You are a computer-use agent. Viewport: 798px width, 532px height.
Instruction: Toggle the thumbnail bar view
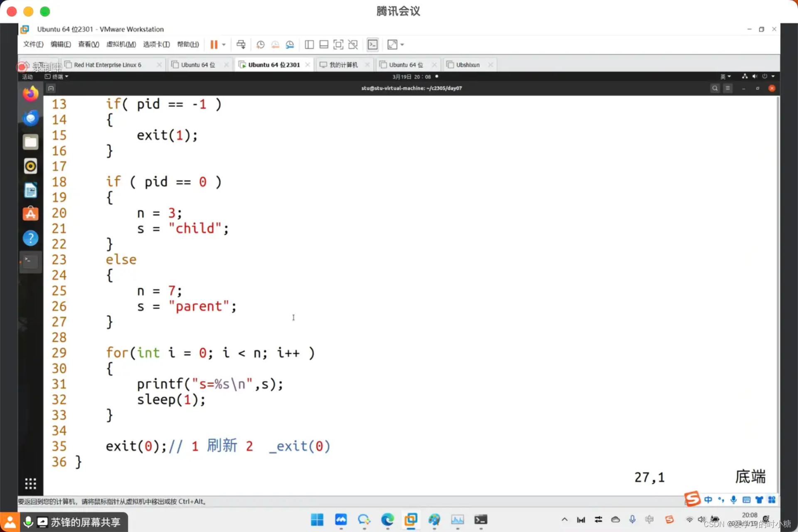[x=324, y=44]
